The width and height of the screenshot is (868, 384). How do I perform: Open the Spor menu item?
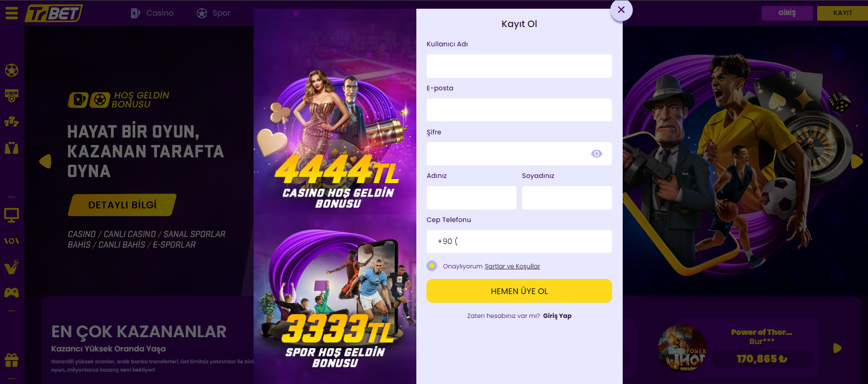(x=214, y=13)
